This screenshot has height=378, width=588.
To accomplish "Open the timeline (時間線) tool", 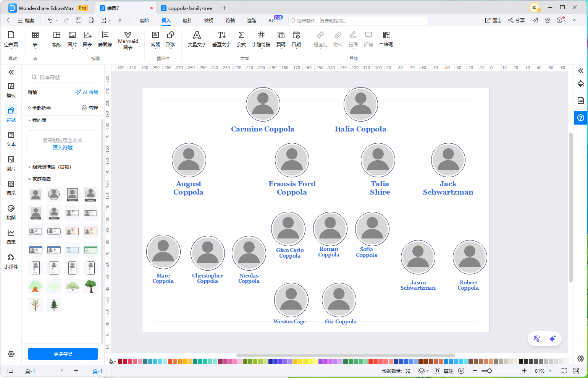I will tap(105, 39).
